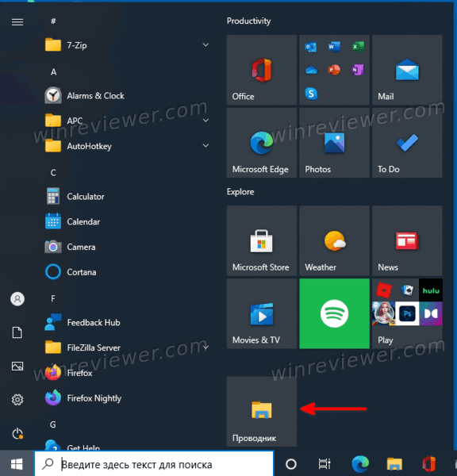Viewport: 457px width, 476px height.
Task: Open Settings from Start sidebar
Action: [x=17, y=400]
